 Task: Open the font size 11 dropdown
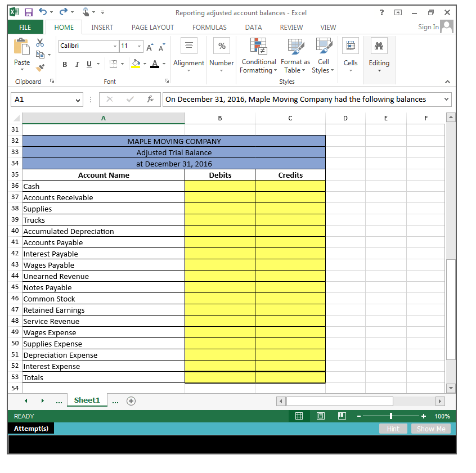click(139, 46)
